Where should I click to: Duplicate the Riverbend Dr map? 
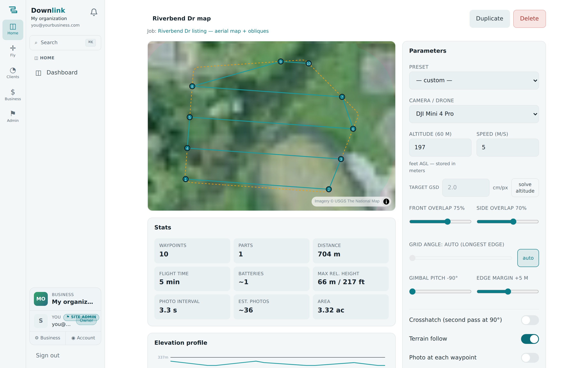(489, 19)
